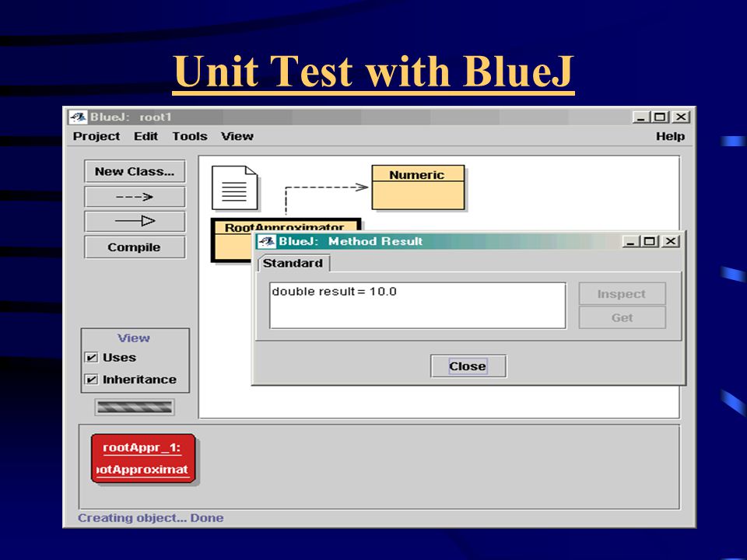The image size is (747, 560).
Task: Click the 'double result = 10.0' text field
Action: click(x=418, y=305)
